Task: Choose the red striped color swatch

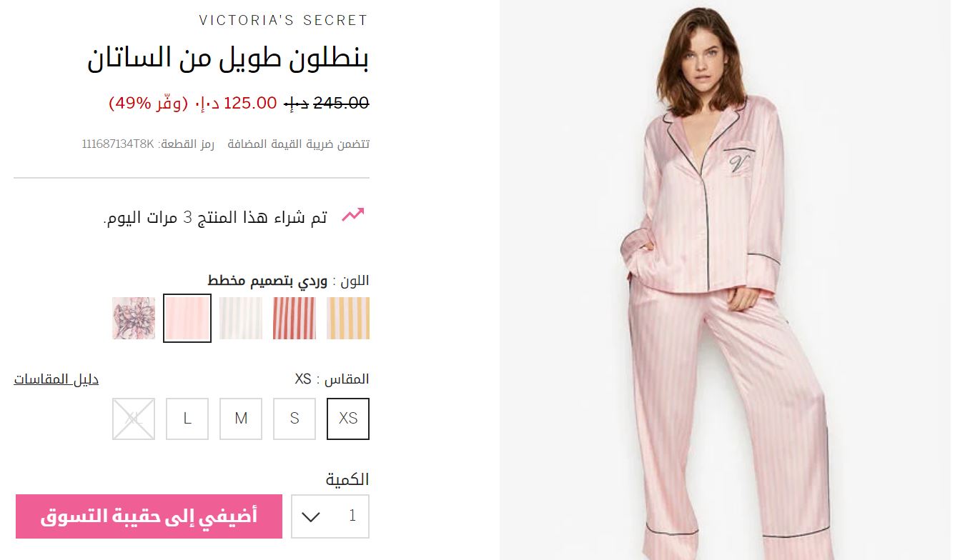Action: coord(295,319)
